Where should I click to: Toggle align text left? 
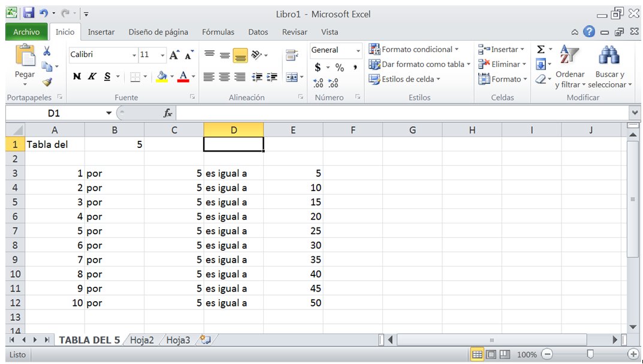point(209,77)
